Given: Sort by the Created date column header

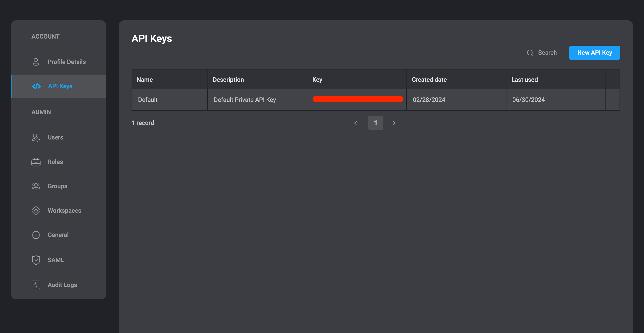Looking at the screenshot, I should (429, 80).
